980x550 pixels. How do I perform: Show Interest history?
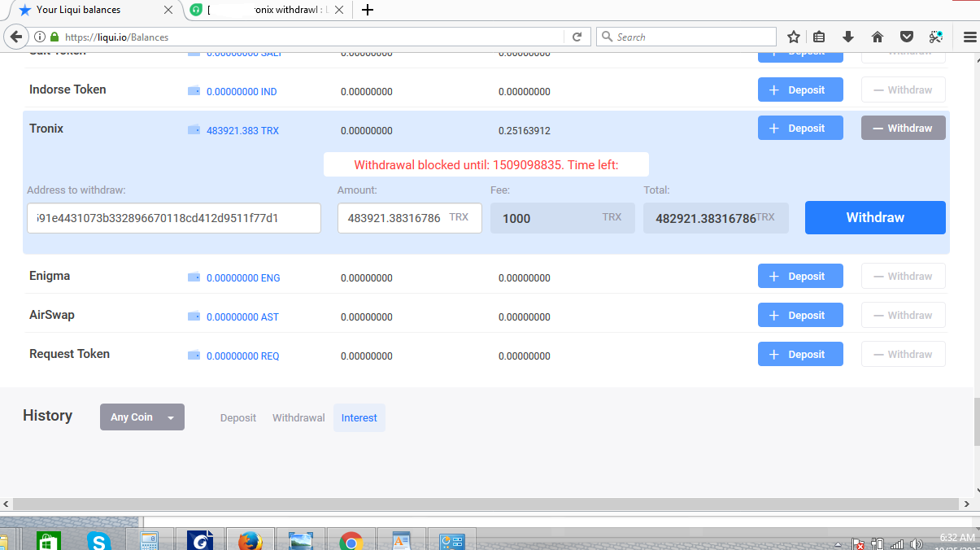tap(359, 417)
